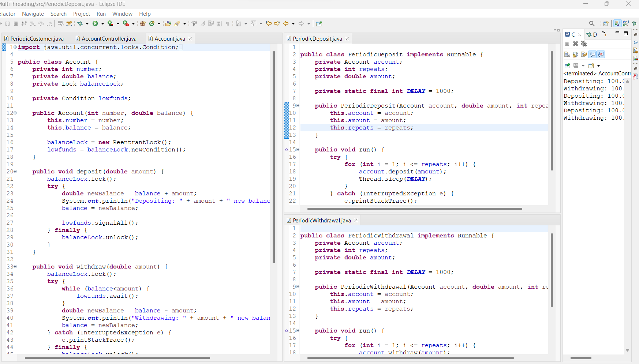The image size is (639, 364).
Task: Switch to the Java Browsing perspective icon
Action: [626, 23]
